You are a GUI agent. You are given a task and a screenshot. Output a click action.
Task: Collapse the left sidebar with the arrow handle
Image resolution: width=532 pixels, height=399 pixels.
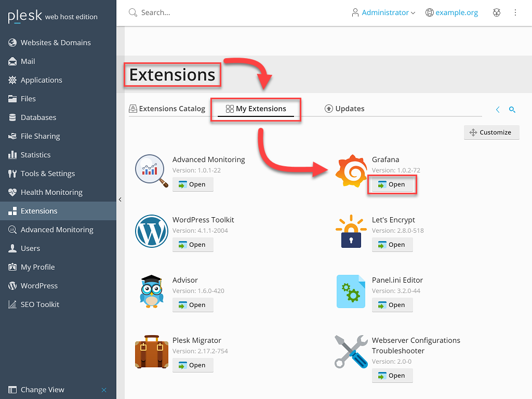(x=120, y=199)
